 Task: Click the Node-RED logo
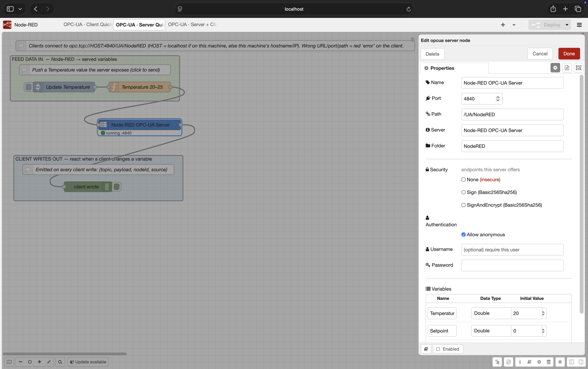(7, 25)
